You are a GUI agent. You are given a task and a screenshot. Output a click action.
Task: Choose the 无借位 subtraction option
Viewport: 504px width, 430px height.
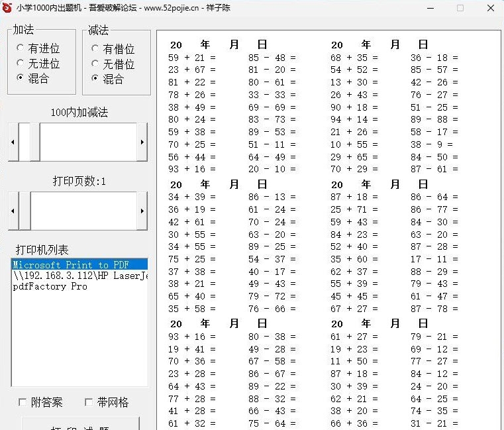(95, 64)
